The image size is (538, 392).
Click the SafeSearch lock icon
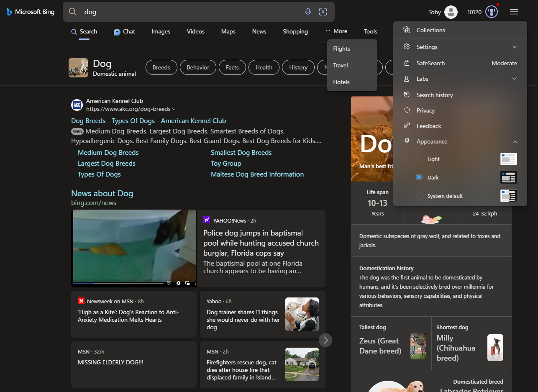coord(407,63)
